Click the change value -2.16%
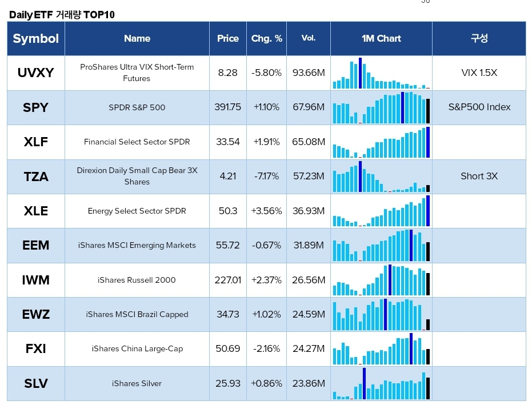532x409 pixels. pos(266,348)
